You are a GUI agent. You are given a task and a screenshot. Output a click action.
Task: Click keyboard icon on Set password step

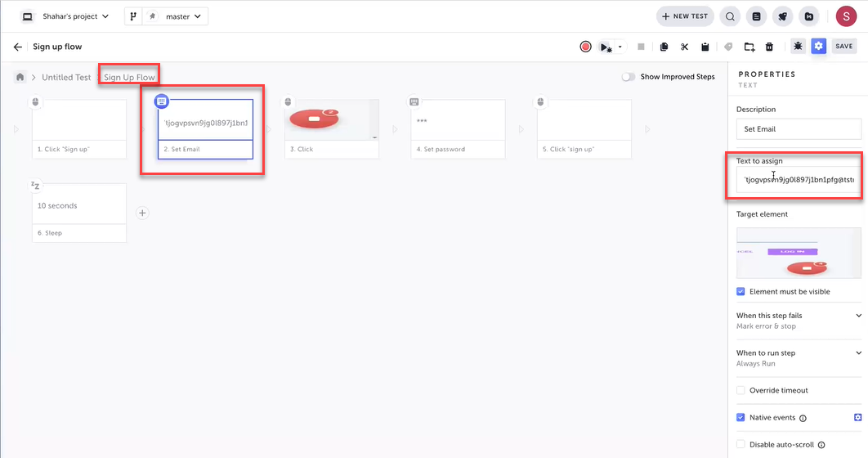[x=414, y=102]
